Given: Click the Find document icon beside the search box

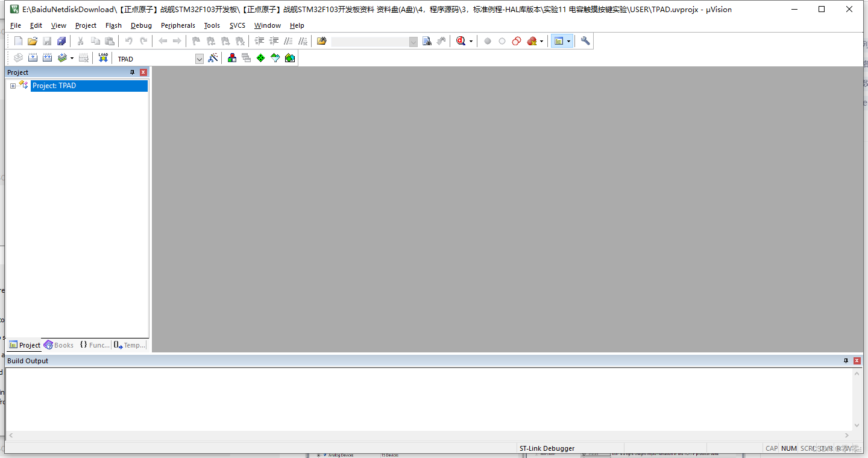Looking at the screenshot, I should 427,41.
